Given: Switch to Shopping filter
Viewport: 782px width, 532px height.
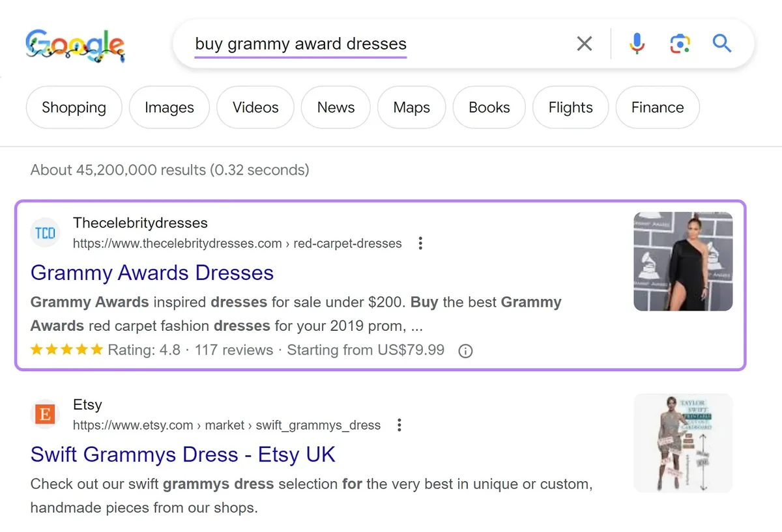Looking at the screenshot, I should (74, 107).
